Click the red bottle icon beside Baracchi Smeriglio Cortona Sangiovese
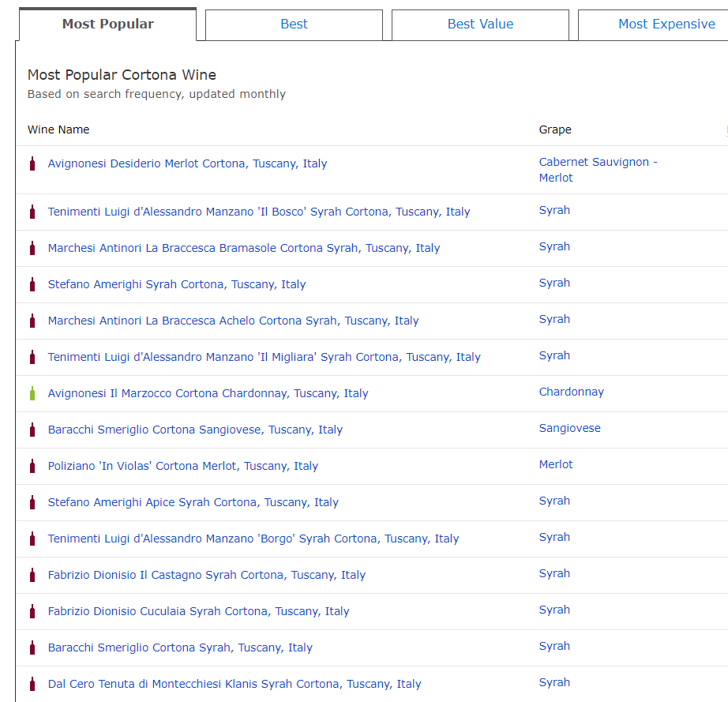728x702 pixels. (32, 430)
